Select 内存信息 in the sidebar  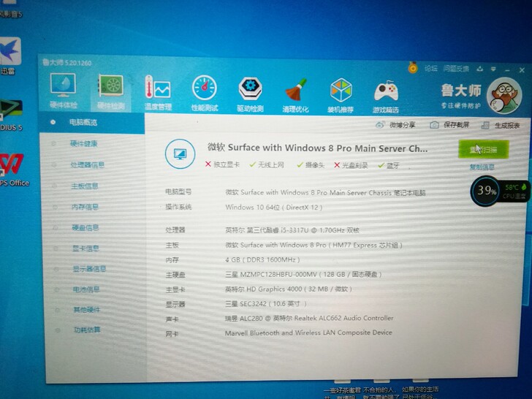click(85, 207)
